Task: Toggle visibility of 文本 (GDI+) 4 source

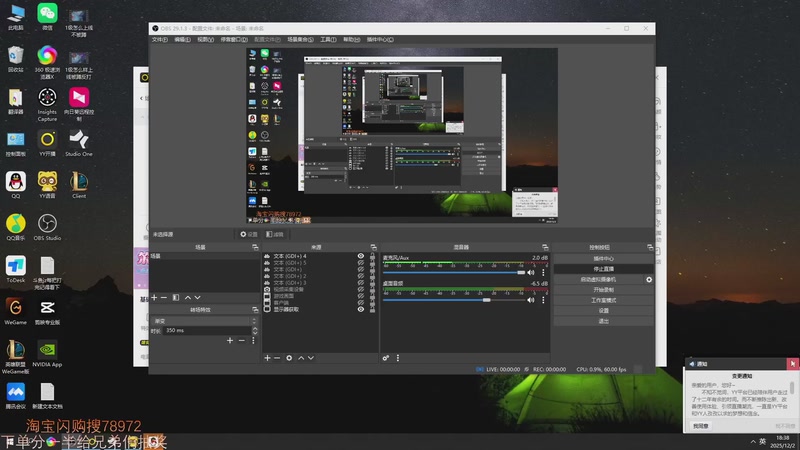Action: pyautogui.click(x=360, y=256)
